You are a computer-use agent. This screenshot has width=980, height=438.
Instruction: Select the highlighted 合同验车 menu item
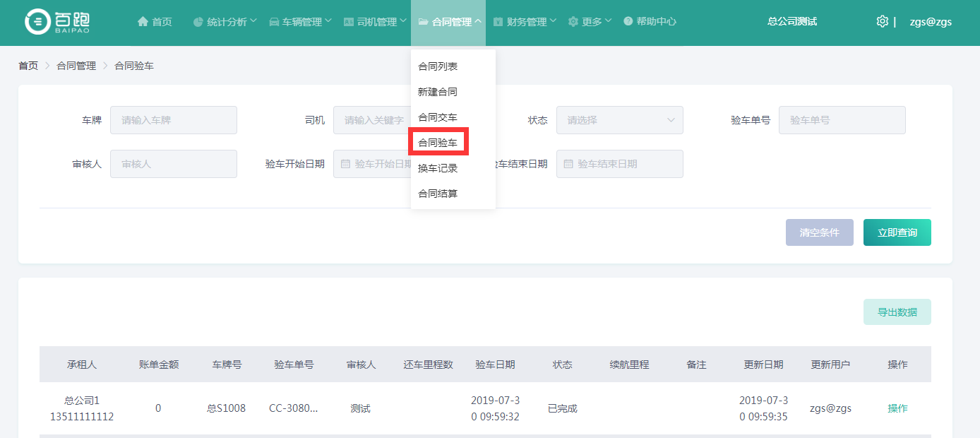[438, 143]
